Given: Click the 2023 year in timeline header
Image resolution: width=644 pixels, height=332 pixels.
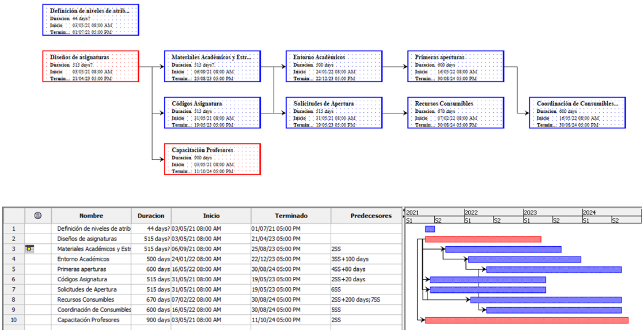Looking at the screenshot, I should [x=530, y=212].
